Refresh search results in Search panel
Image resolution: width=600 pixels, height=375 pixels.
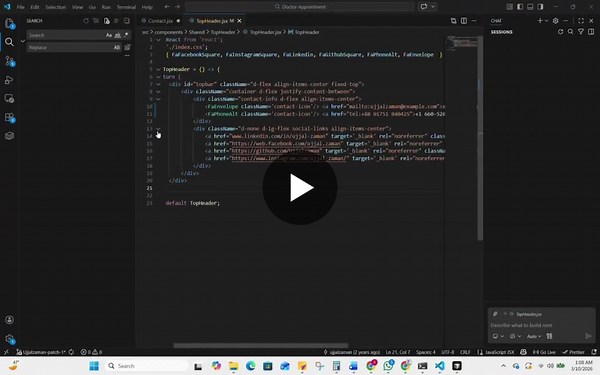pos(86,21)
